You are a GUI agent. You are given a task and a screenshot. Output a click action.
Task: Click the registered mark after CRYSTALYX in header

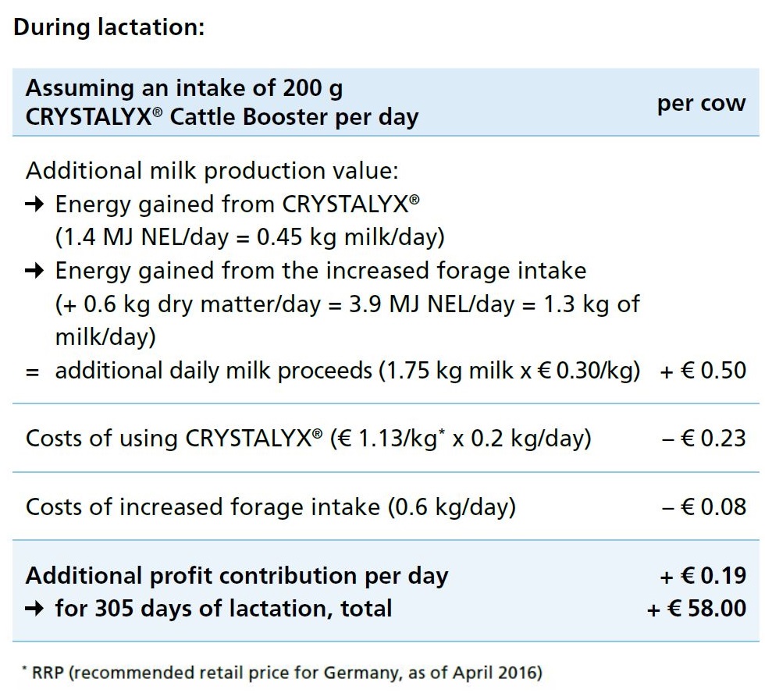(157, 112)
